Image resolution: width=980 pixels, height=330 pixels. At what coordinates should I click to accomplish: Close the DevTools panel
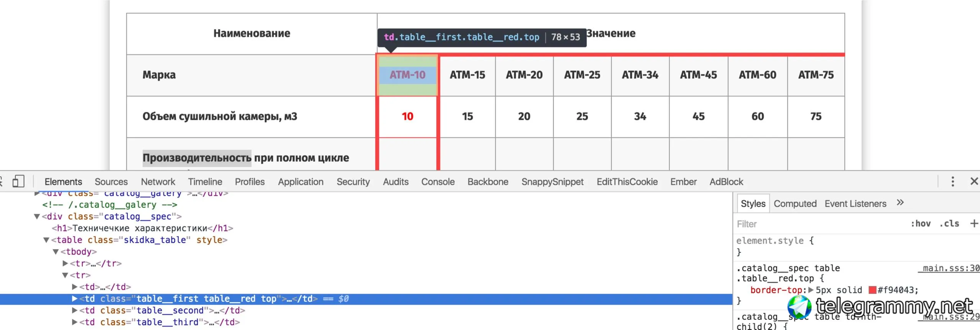[x=974, y=181]
